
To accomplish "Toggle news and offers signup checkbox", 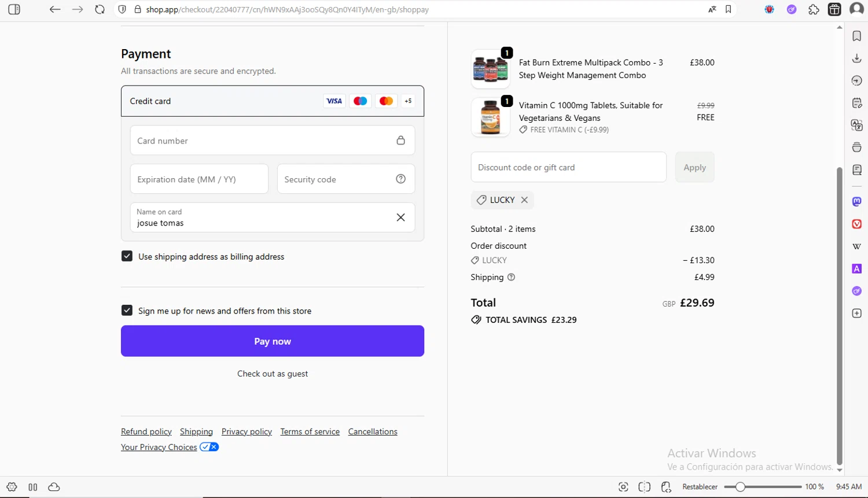I will (127, 311).
